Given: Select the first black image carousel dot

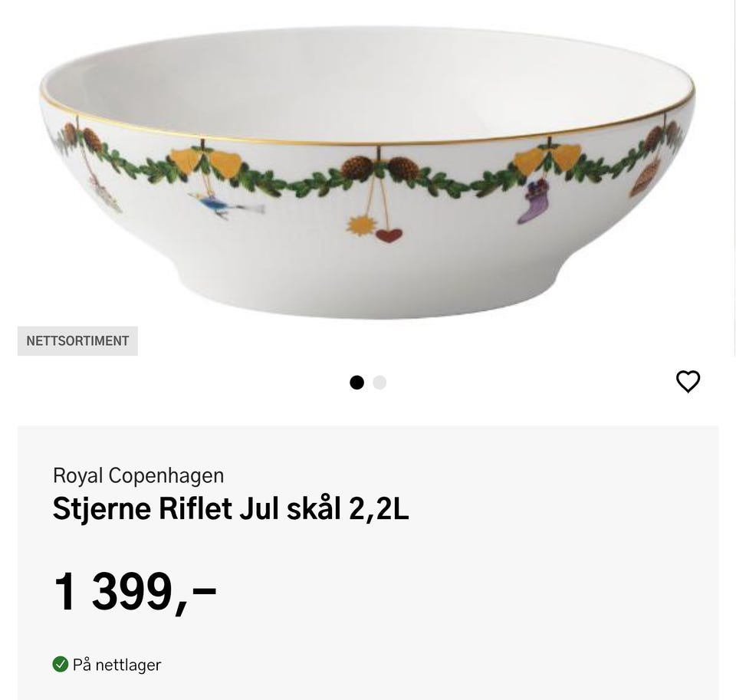Looking at the screenshot, I should tap(356, 383).
